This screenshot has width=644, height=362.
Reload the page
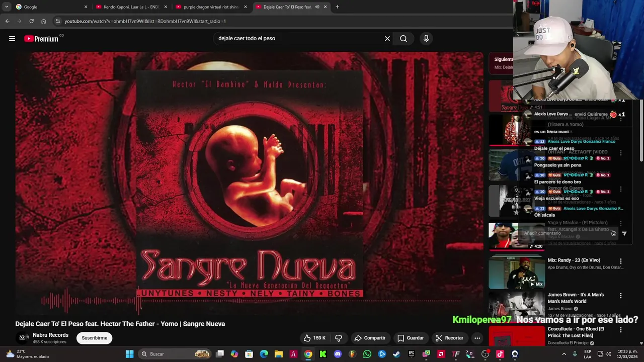[31, 21]
